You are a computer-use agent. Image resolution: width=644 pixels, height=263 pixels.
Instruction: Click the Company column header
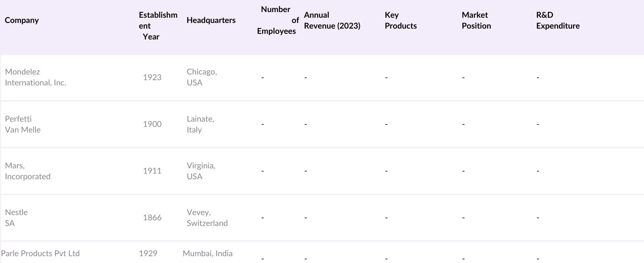[x=22, y=20]
